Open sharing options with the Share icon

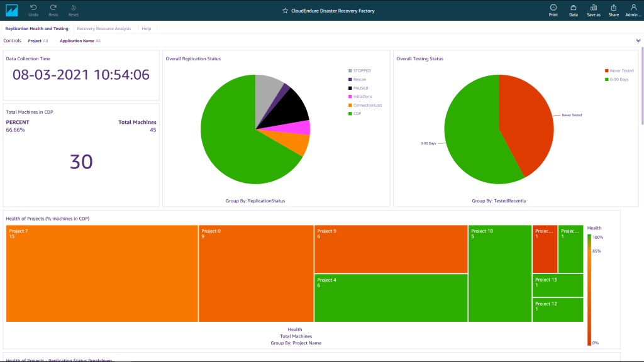(613, 11)
